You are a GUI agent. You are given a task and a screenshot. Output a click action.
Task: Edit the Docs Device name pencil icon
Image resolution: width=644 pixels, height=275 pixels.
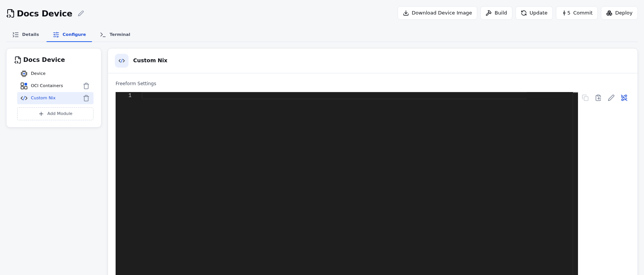tap(81, 13)
